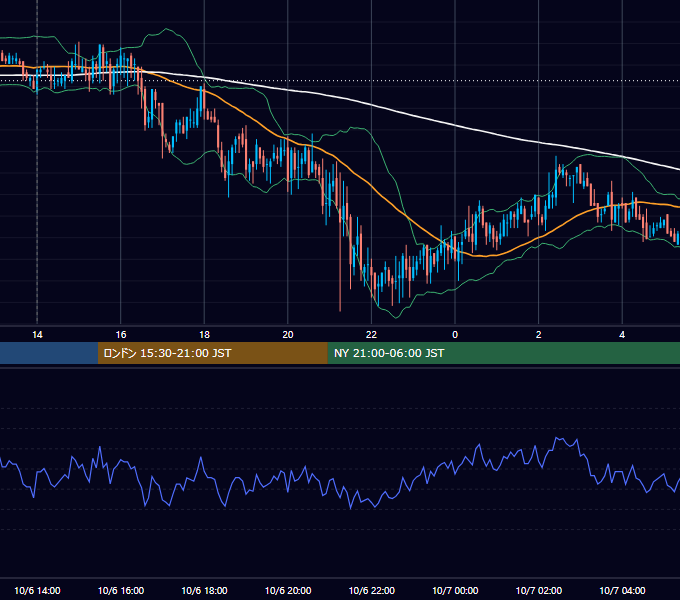
Task: Click the date label 10/6 16:00
Action: pyautogui.click(x=121, y=590)
